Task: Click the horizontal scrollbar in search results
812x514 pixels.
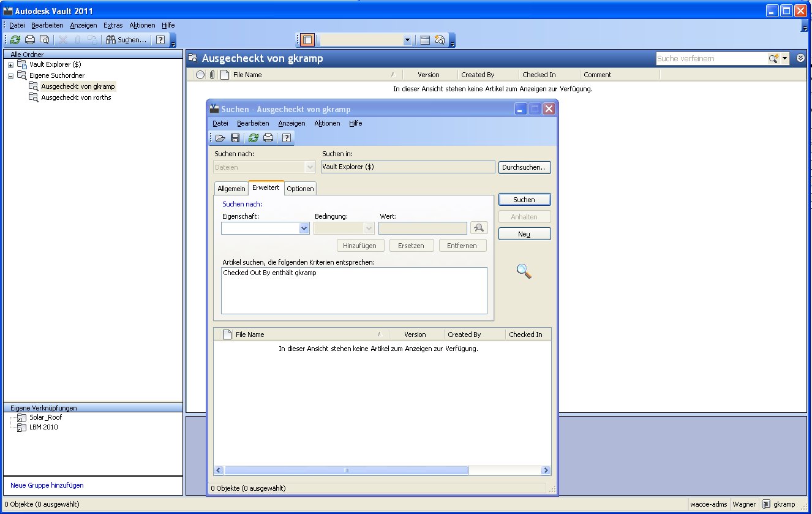Action: 346,471
